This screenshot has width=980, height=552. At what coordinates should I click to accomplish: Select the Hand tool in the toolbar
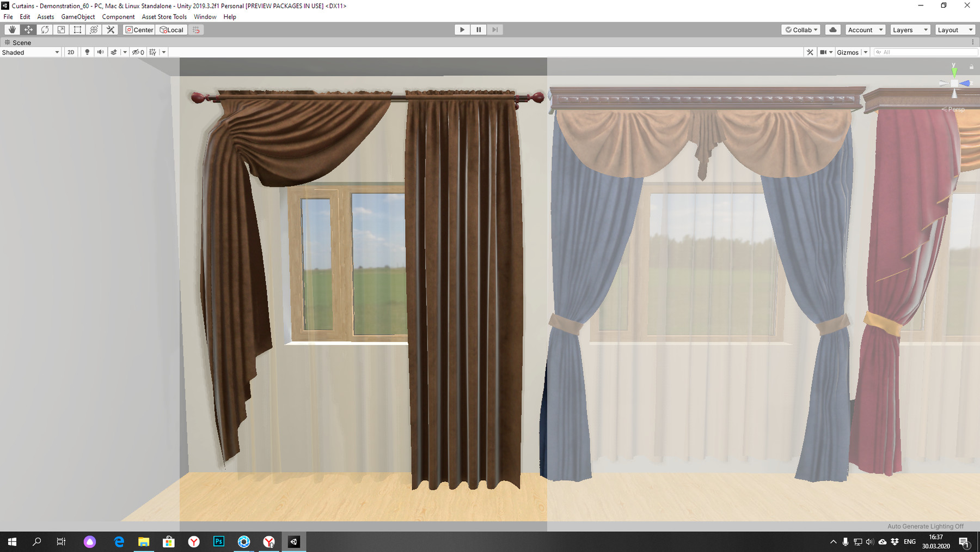(11, 29)
